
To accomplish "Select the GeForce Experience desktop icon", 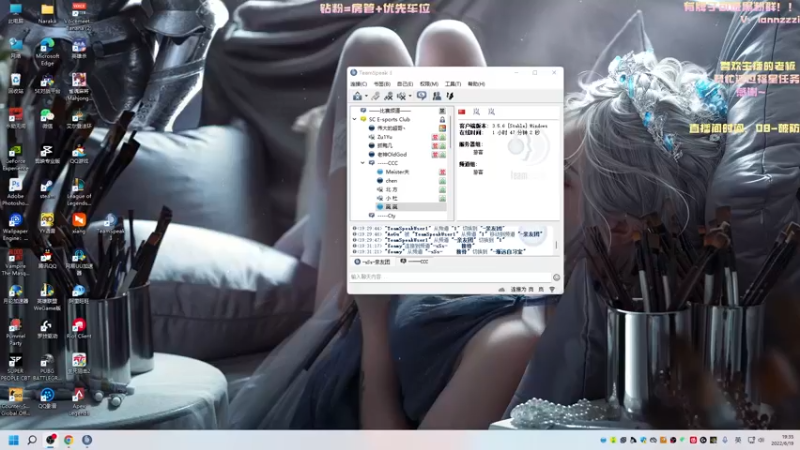I will pyautogui.click(x=15, y=158).
